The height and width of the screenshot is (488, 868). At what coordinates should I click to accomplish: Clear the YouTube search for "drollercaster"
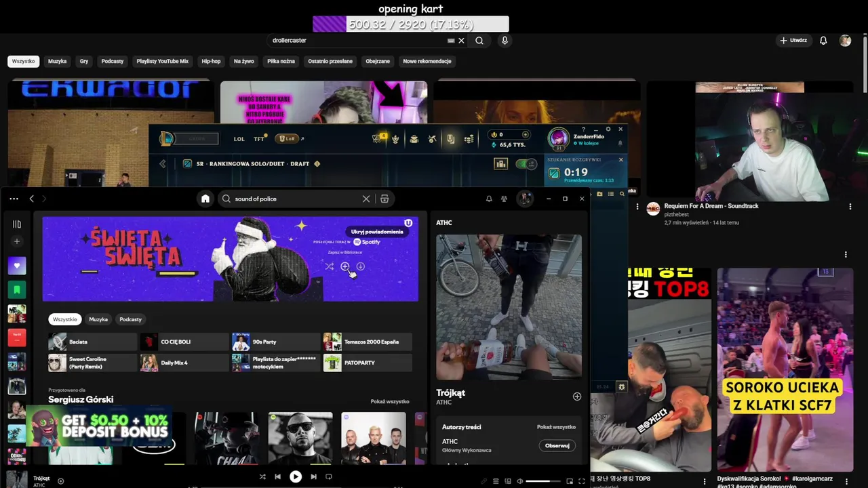point(461,41)
